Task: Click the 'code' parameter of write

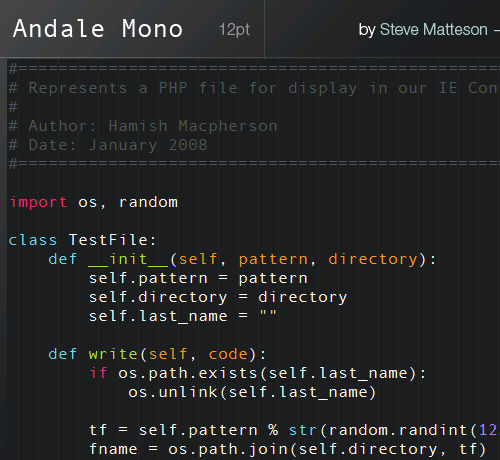Action: tap(228, 354)
